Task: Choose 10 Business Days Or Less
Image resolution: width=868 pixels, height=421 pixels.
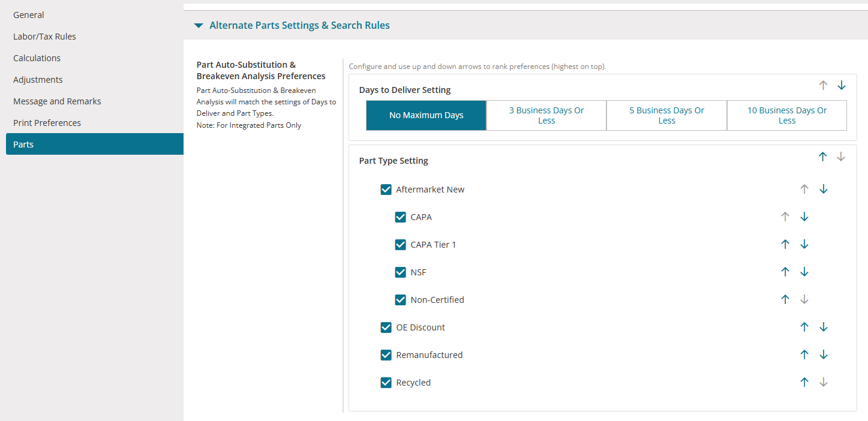Action: pos(787,116)
